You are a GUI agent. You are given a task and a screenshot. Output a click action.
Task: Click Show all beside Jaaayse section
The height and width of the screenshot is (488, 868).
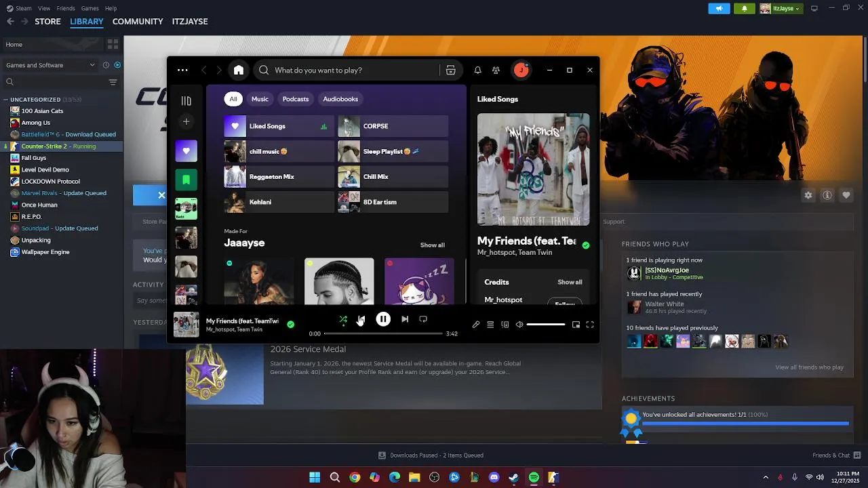point(432,245)
